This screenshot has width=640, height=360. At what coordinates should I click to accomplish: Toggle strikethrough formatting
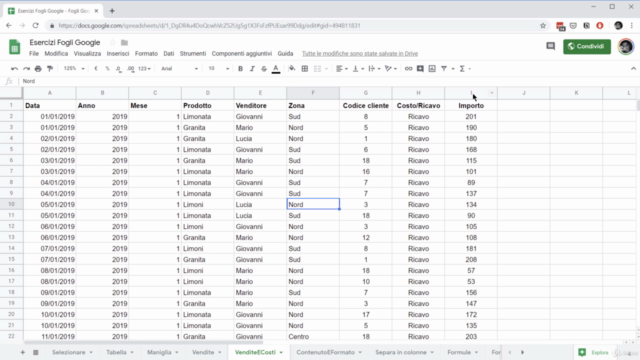coord(264,69)
